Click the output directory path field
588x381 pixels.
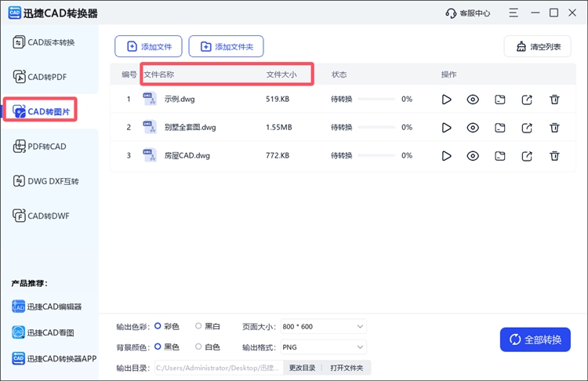click(x=218, y=368)
